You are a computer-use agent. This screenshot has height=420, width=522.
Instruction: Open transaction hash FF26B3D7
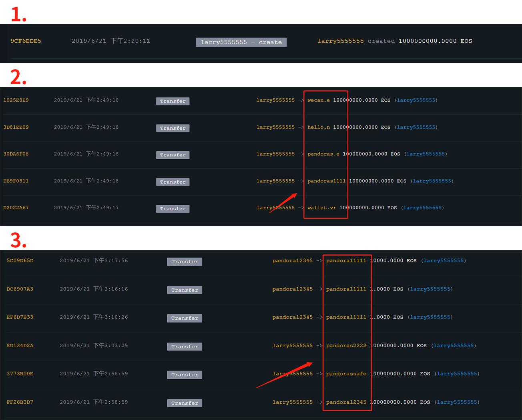[20, 402]
